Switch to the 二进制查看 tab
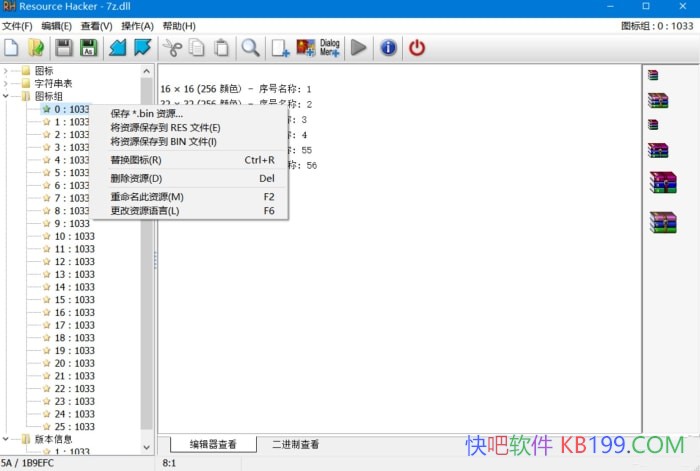Viewport: 700px width, 471px height. (295, 444)
